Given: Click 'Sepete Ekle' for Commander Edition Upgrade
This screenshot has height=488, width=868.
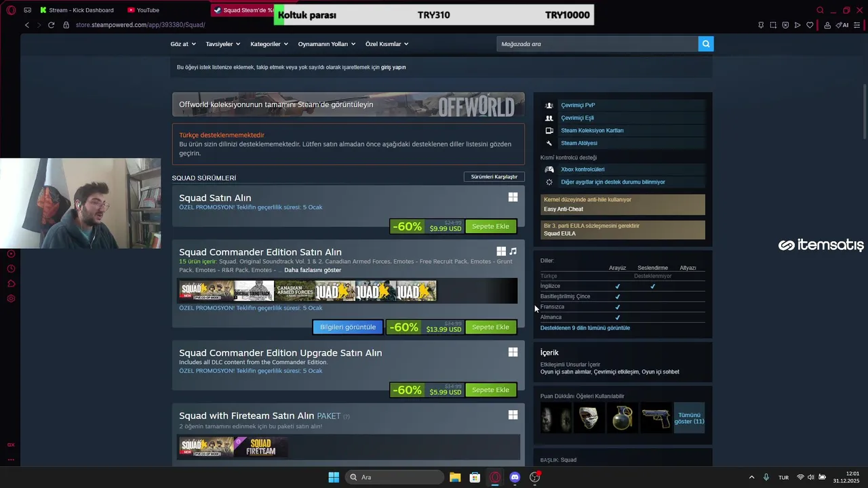Looking at the screenshot, I should [490, 390].
